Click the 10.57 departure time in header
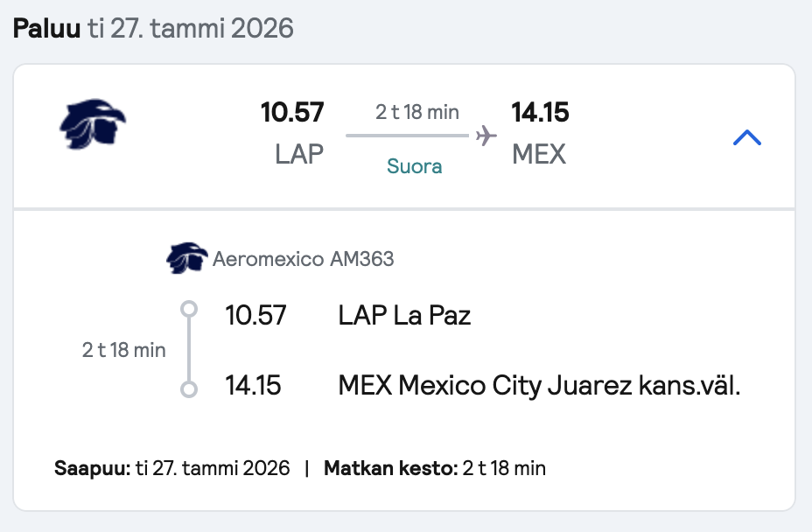 (292, 112)
